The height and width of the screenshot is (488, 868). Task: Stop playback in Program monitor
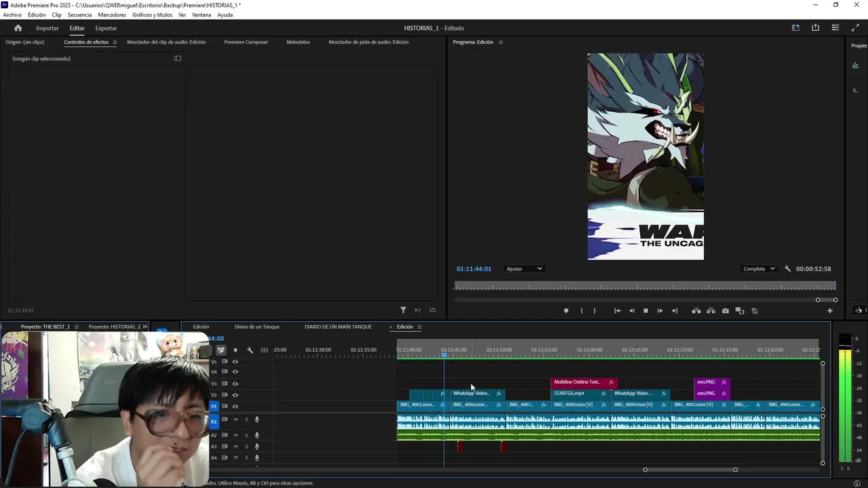pyautogui.click(x=646, y=310)
